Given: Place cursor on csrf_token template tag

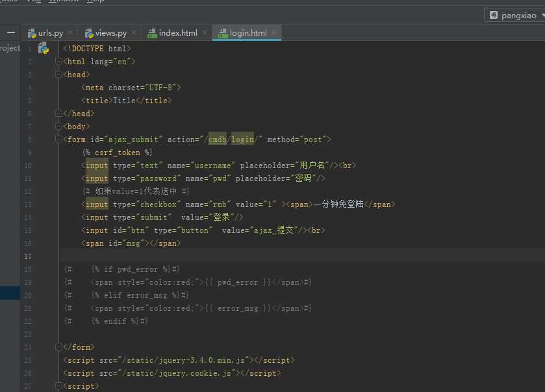Looking at the screenshot, I should [x=118, y=153].
